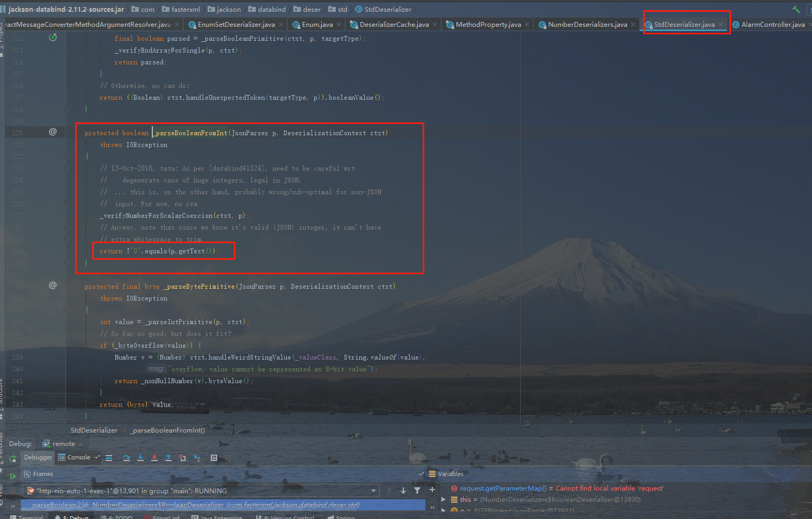Switch to the Debugger tab
812x519 pixels.
(x=38, y=457)
